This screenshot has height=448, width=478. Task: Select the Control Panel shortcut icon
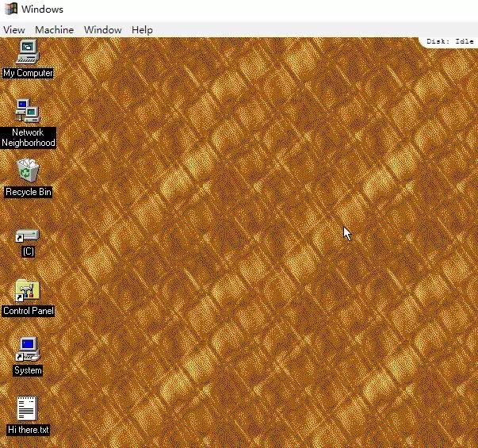(x=28, y=290)
